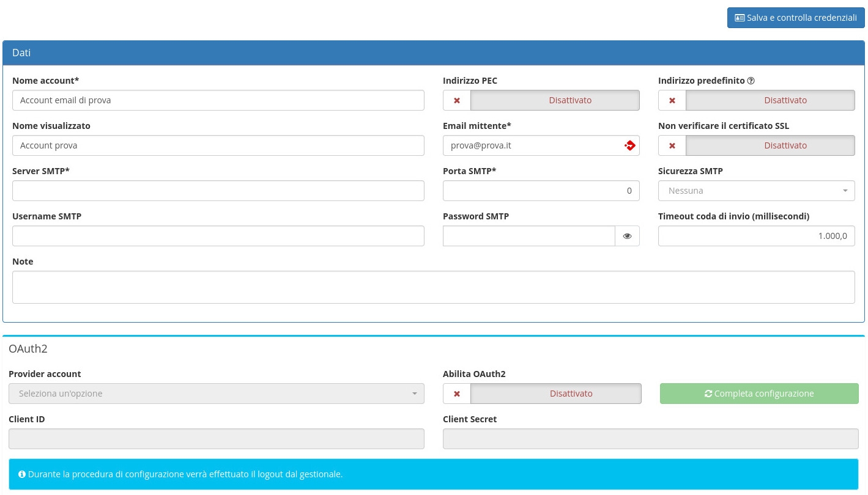Screen dimensions: 868x495
Task: Click the red icon in Email mittente field
Action: click(x=629, y=145)
